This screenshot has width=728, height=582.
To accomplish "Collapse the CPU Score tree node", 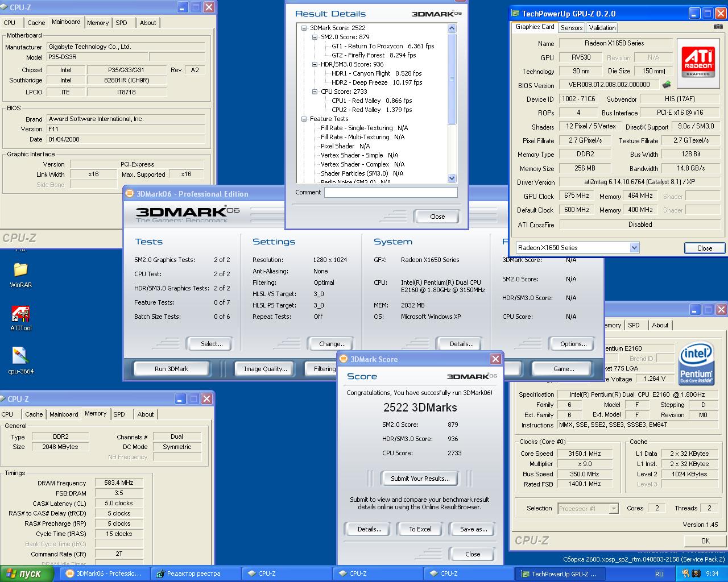I will click(x=315, y=92).
